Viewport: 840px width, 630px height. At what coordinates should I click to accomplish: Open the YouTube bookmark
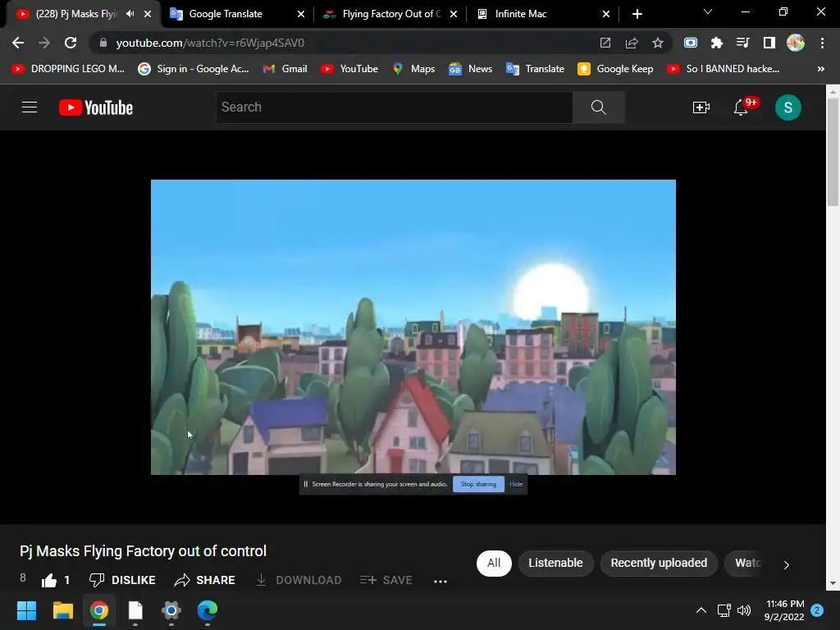349,69
